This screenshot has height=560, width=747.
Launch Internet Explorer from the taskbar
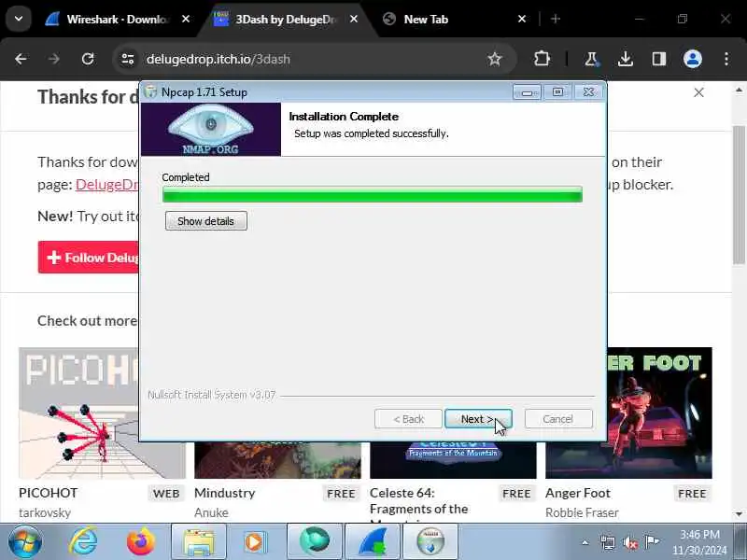click(83, 541)
